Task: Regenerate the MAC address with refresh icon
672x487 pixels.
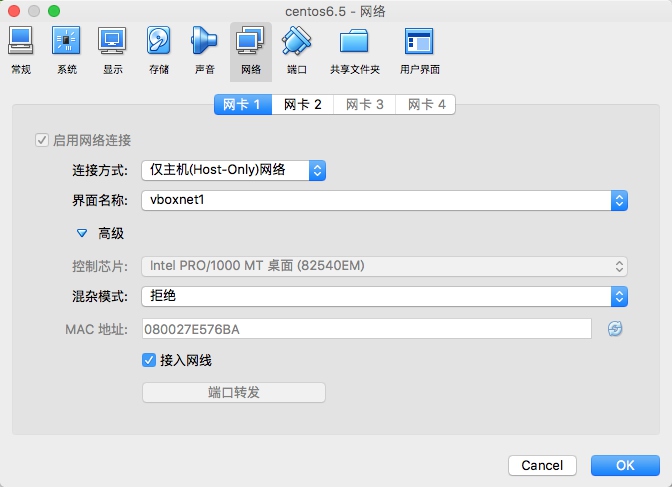Action: click(x=615, y=329)
